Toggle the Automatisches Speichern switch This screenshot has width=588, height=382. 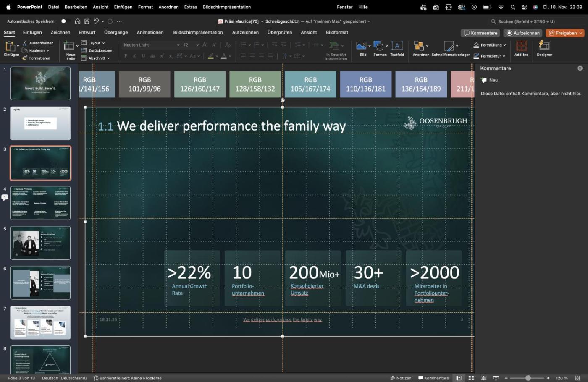(x=63, y=21)
